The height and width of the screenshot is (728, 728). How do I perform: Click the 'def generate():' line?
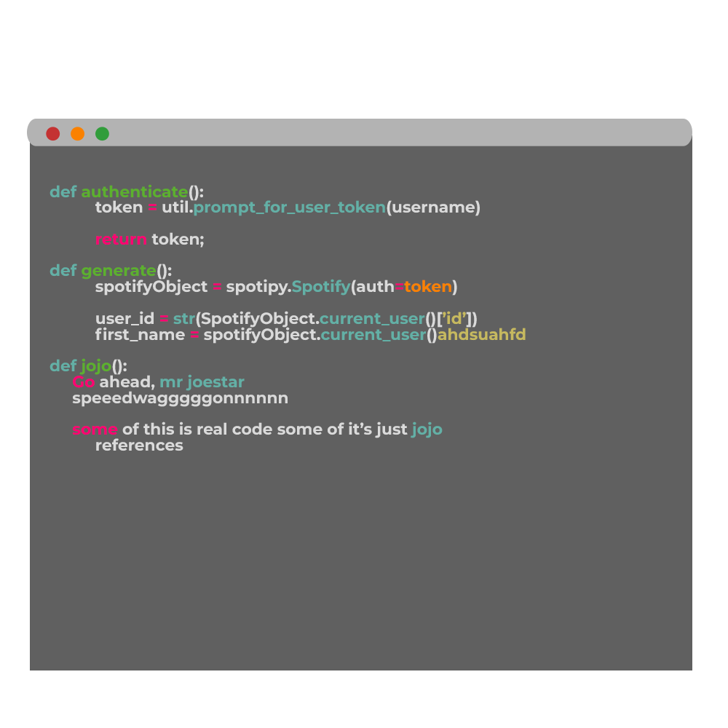(x=111, y=271)
